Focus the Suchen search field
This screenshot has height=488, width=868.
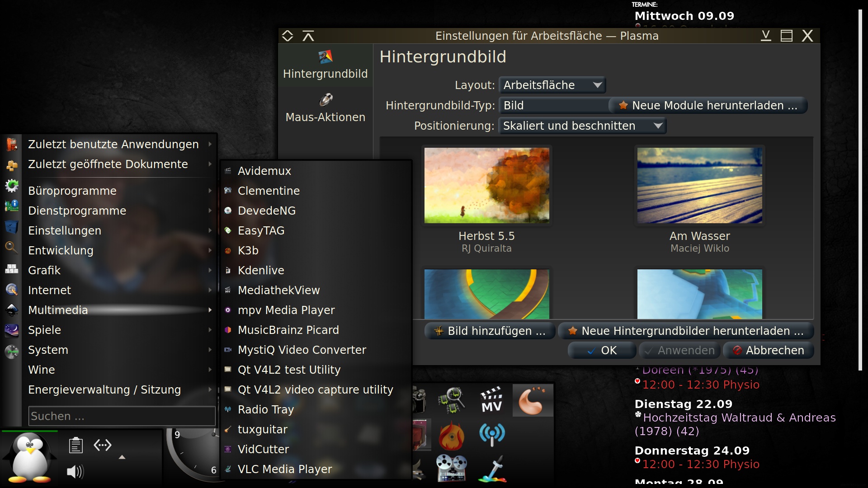[x=122, y=416]
